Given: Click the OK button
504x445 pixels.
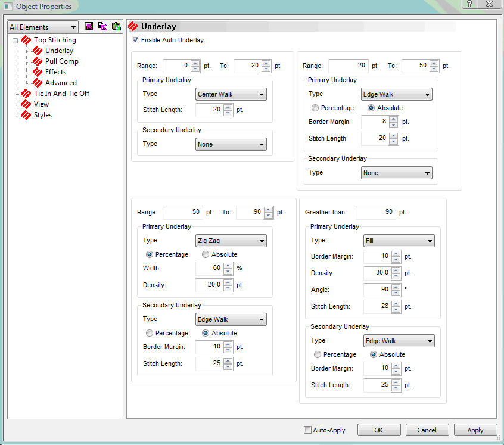Looking at the screenshot, I should click(x=379, y=430).
